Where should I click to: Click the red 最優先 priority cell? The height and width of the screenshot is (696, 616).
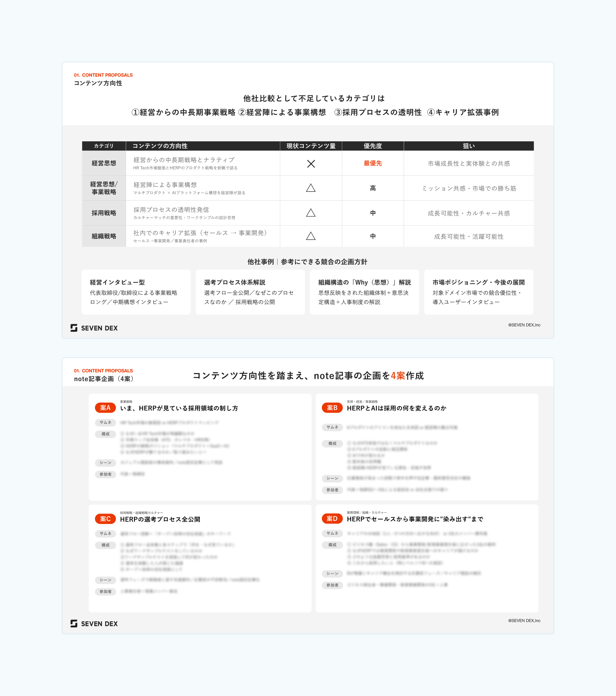pyautogui.click(x=373, y=163)
